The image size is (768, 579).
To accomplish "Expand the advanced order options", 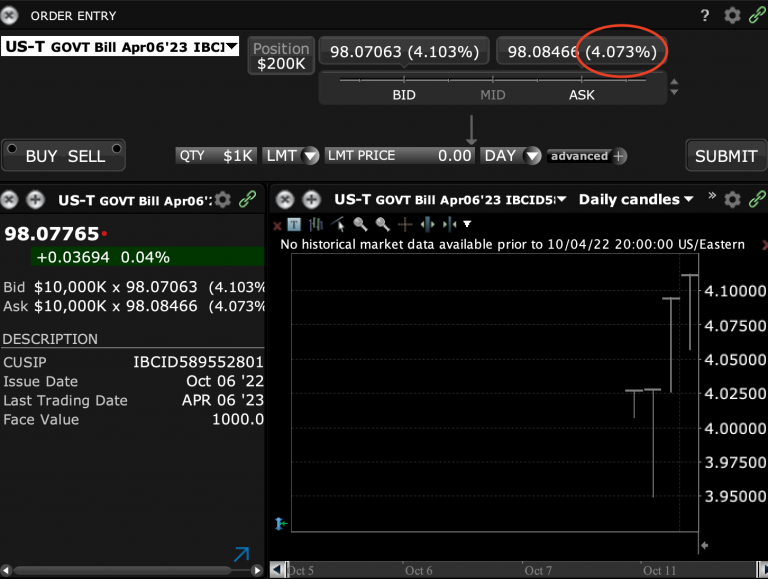I will [587, 156].
